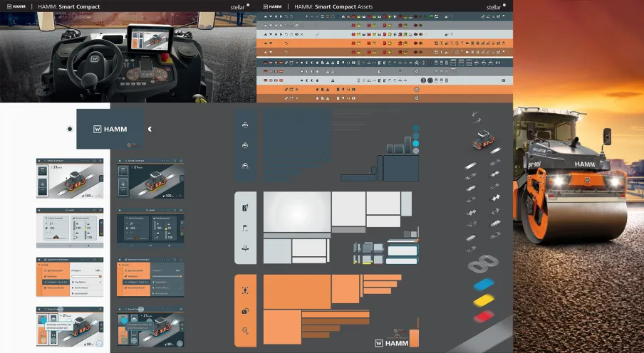Open the dark-mode orange settings menu thumbnail
The image size is (644, 353).
pyautogui.click(x=150, y=277)
